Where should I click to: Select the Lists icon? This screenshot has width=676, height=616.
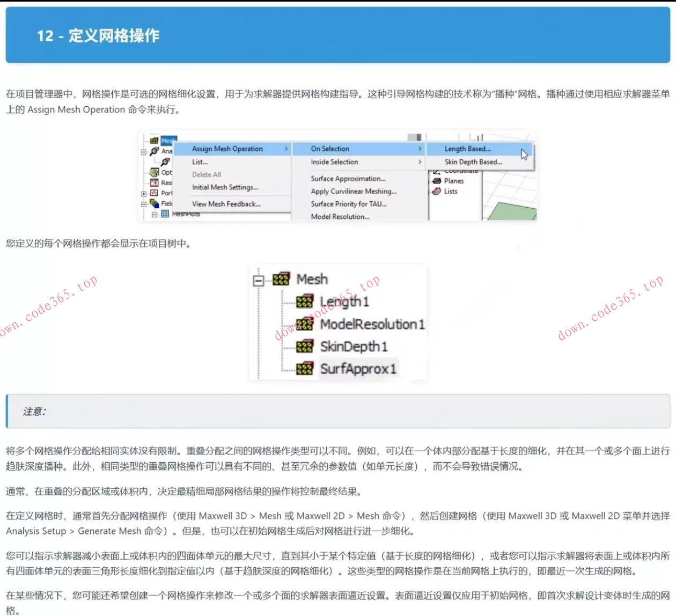436,192
